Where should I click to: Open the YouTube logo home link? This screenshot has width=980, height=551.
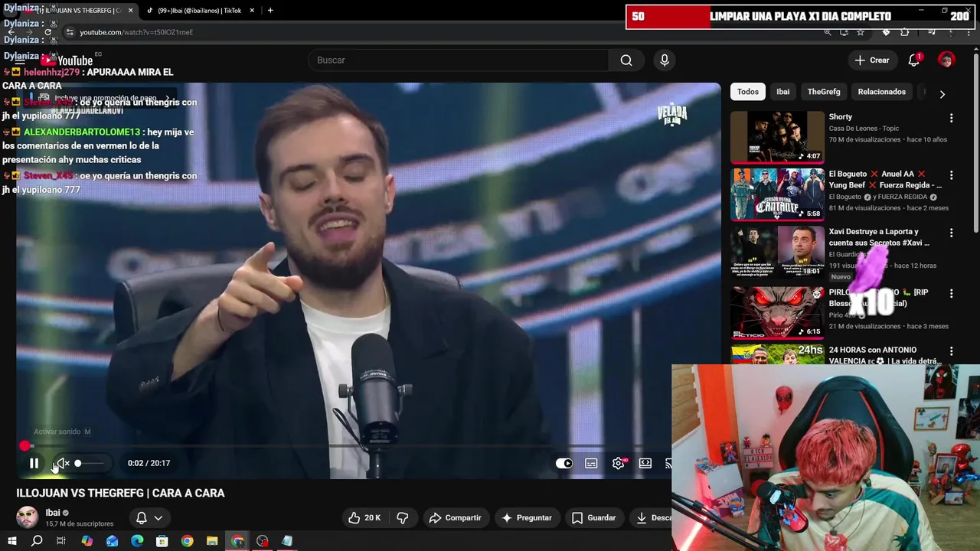click(67, 60)
